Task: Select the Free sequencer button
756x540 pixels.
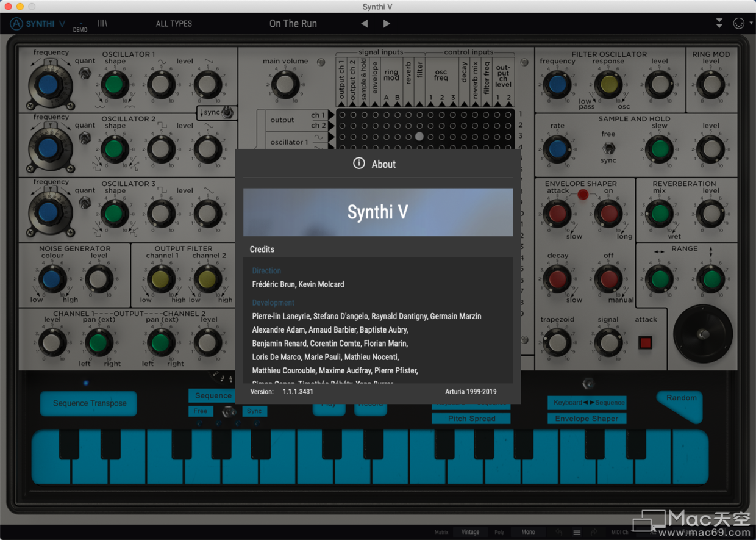Action: [201, 411]
